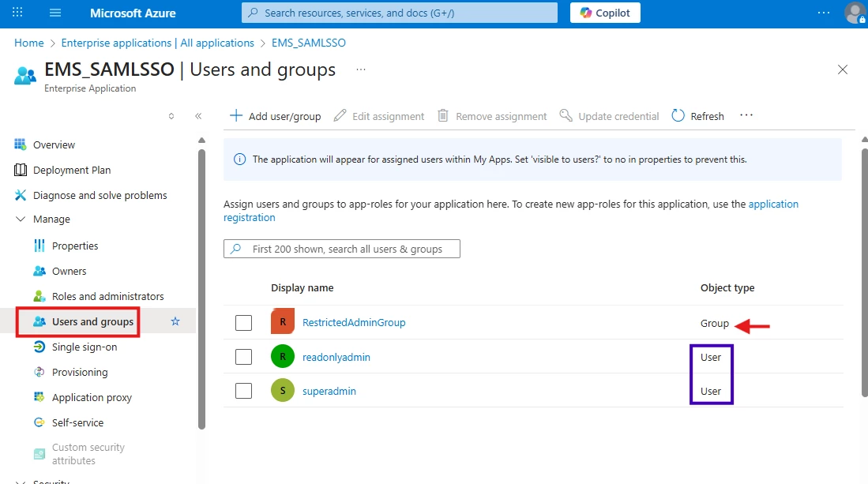Click the Properties bars icon
868x484 pixels.
coord(39,246)
